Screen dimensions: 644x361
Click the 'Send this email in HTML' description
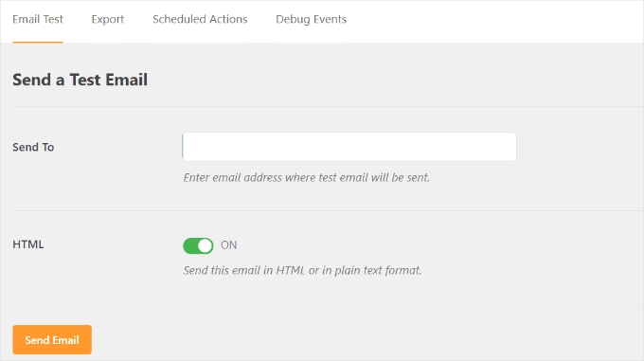point(302,270)
